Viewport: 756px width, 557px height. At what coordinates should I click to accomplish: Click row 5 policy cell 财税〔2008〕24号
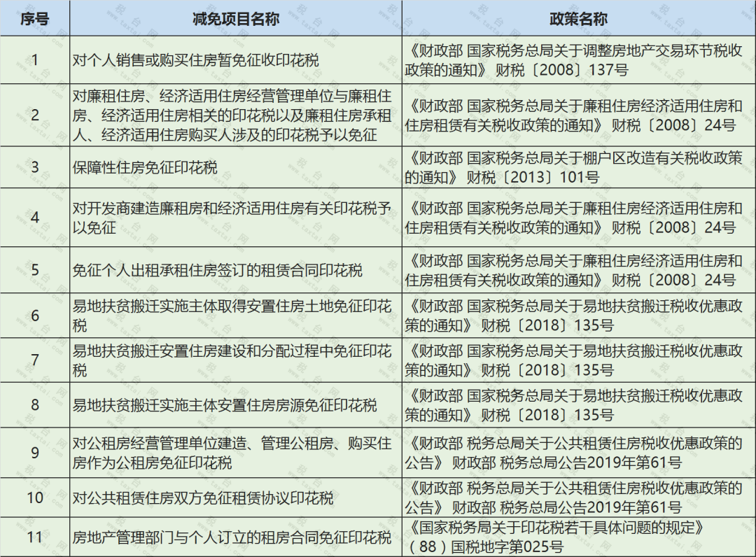579,270
